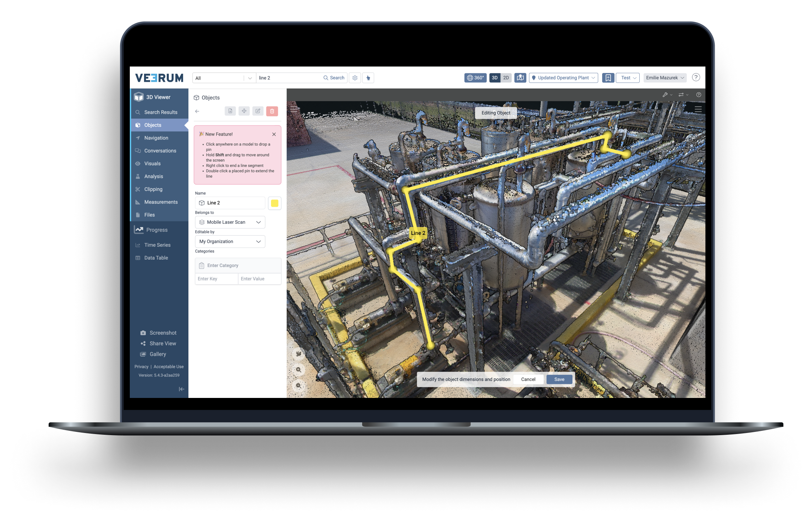
Task: Open the Measurements panel in the sidebar
Action: click(x=161, y=202)
